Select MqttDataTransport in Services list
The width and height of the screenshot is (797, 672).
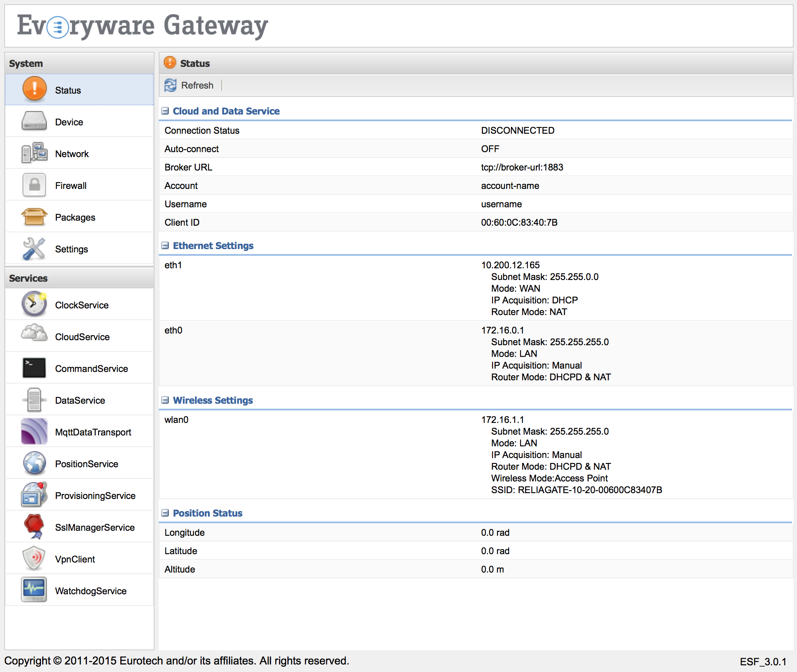[79, 432]
